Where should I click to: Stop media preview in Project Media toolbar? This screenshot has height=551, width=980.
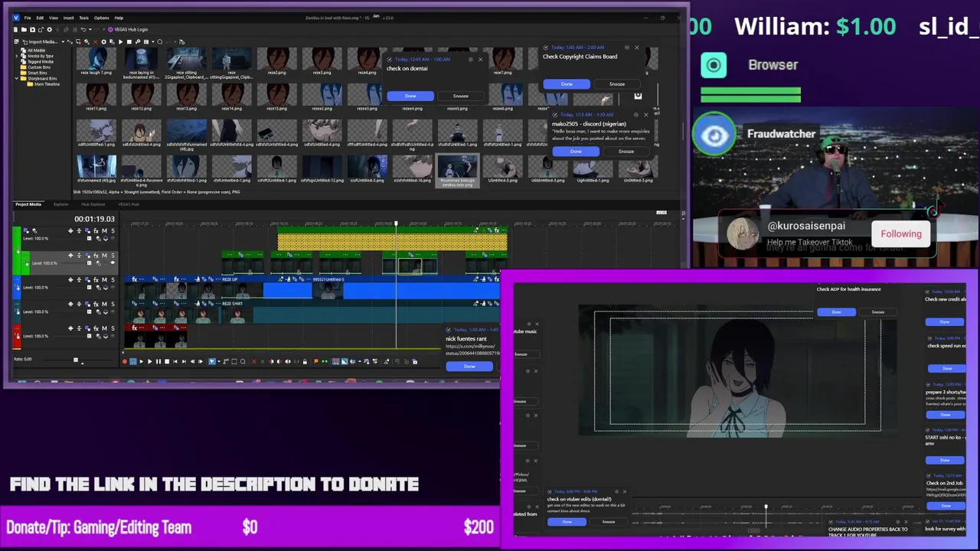[x=129, y=41]
